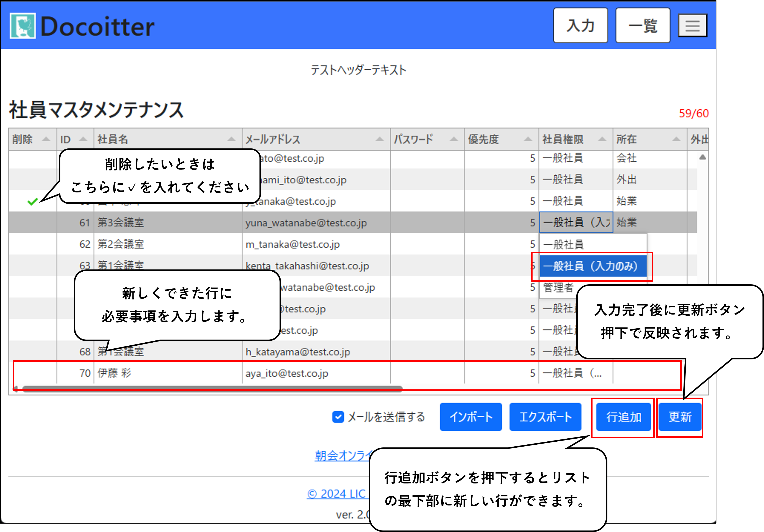Screen dimensions: 764x532
Task: Open 社員権限 dropdown in row 61
Action: [x=576, y=223]
